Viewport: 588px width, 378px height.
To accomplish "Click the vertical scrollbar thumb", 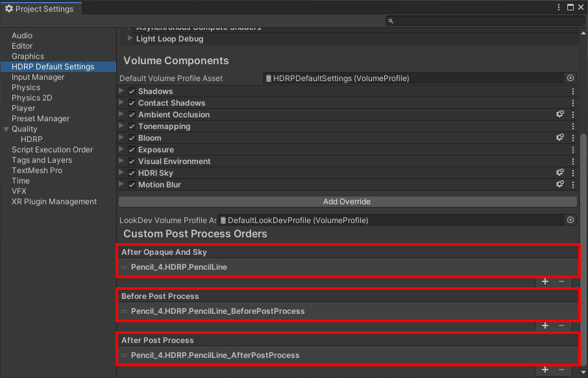I will tap(583, 249).
